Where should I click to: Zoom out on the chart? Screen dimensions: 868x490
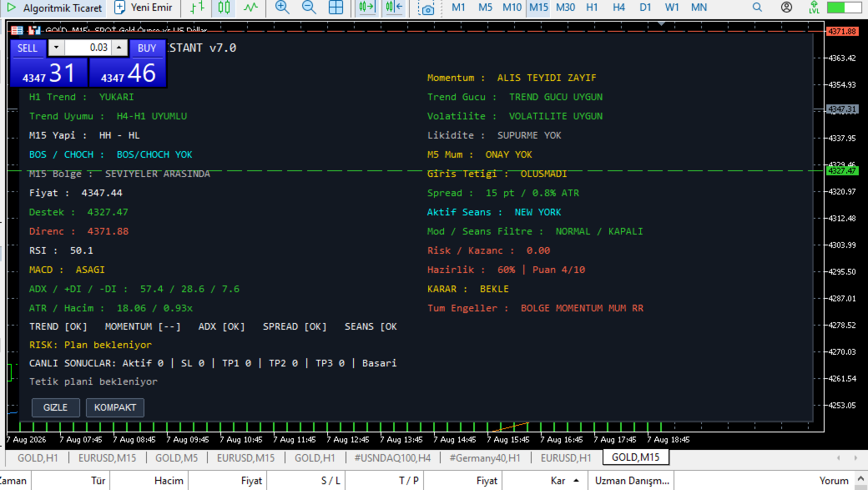pyautogui.click(x=309, y=8)
